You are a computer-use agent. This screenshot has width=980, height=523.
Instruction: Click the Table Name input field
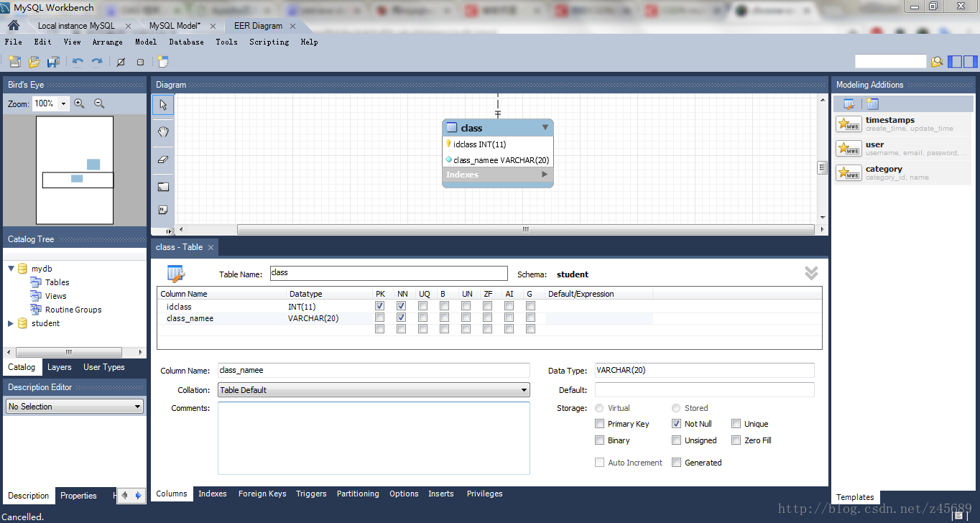pos(389,273)
